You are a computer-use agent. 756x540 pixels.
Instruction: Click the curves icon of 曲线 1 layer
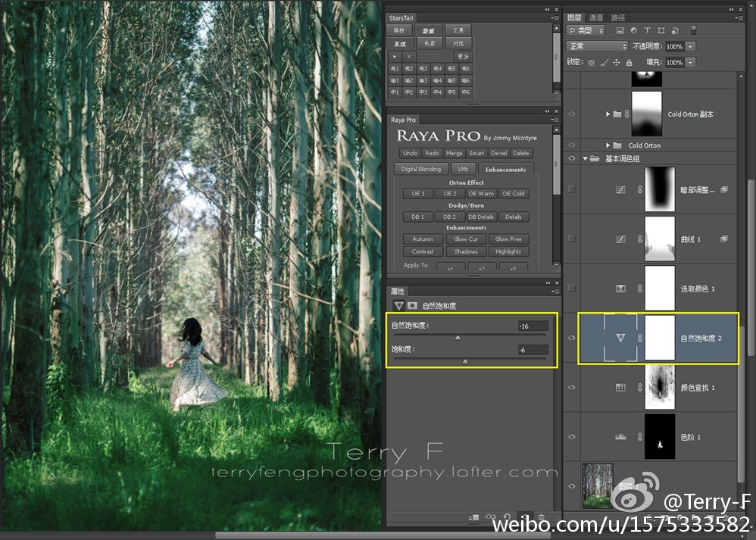pyautogui.click(x=620, y=239)
